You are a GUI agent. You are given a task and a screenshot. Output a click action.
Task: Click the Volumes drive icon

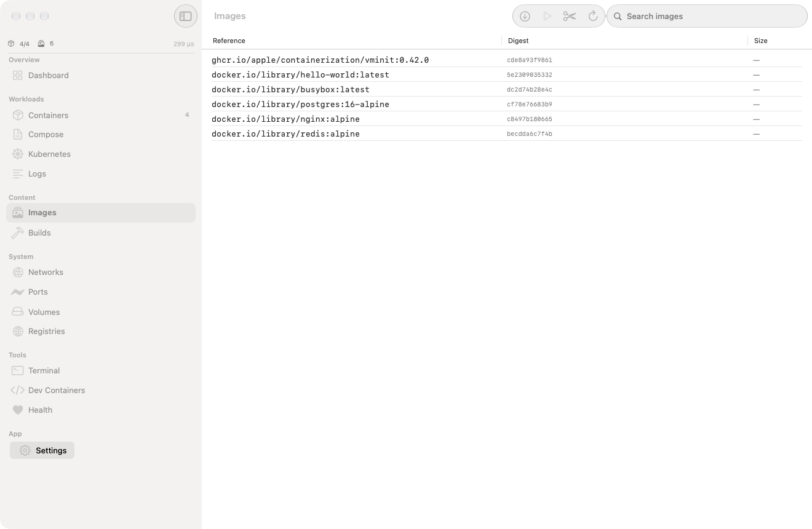(18, 312)
